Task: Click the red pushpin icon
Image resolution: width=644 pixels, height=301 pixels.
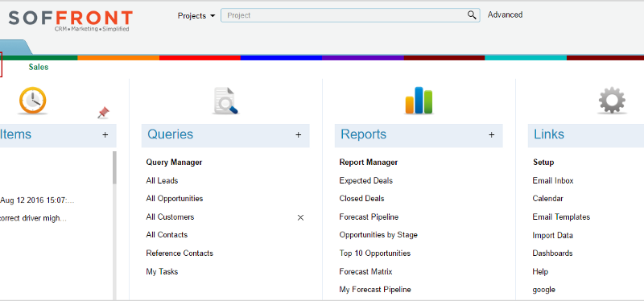Action: tap(103, 113)
